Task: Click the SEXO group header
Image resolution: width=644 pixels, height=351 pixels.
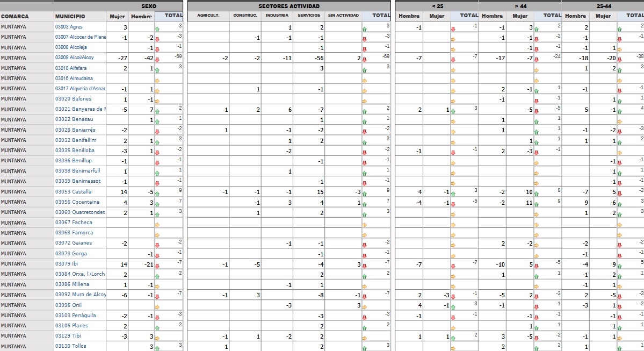Action: pos(149,6)
